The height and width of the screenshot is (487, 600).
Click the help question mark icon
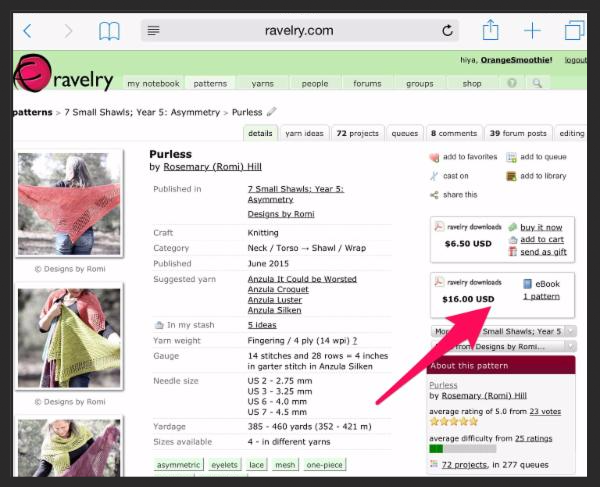pyautogui.click(x=512, y=83)
